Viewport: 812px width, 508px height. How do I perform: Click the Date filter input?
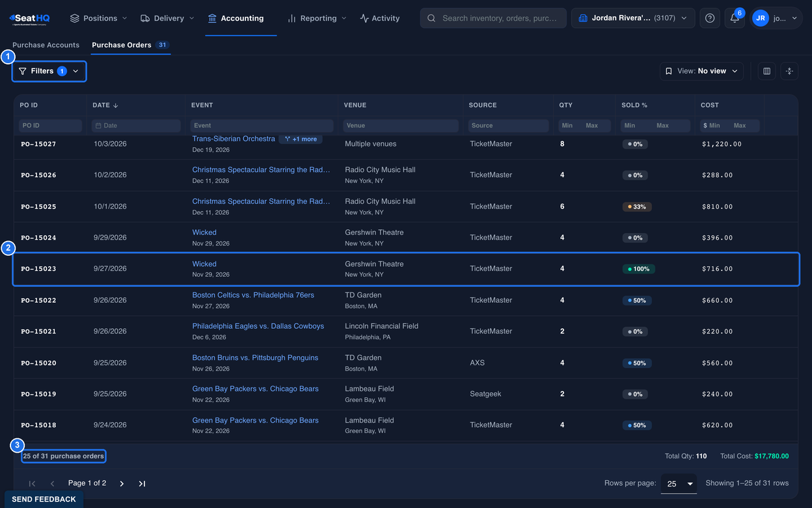(x=136, y=126)
